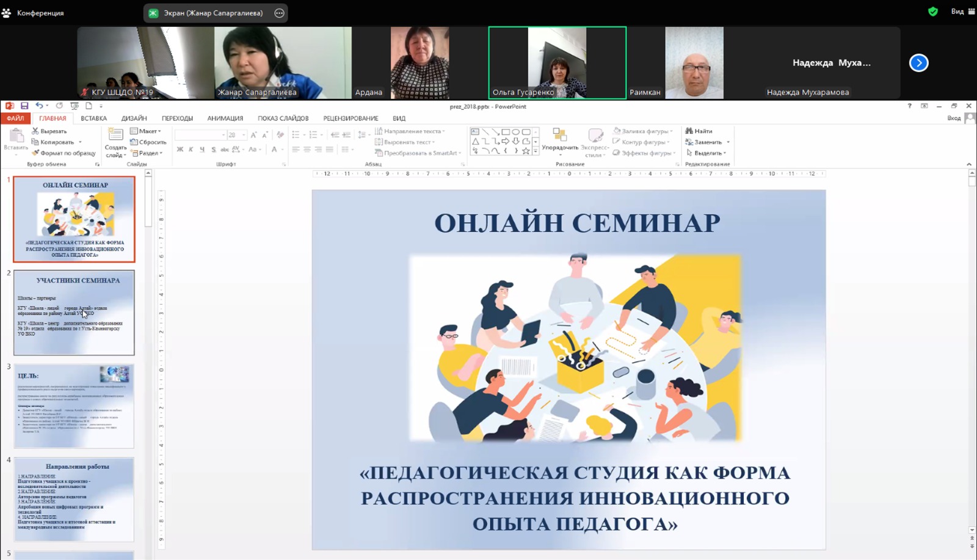Screen dimensions: 977x560
Task: Center text in paragraph group
Action: 307,149
